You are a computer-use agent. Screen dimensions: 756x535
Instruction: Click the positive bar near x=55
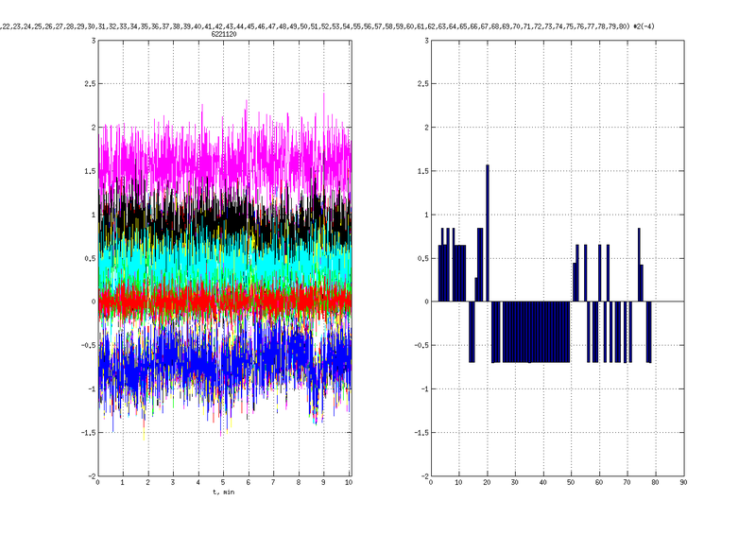coord(586,273)
